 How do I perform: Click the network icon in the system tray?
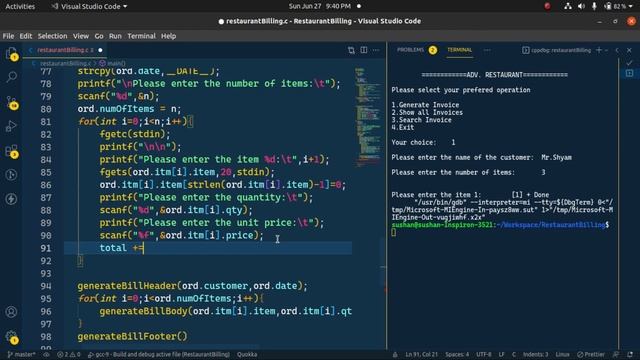click(568, 6)
